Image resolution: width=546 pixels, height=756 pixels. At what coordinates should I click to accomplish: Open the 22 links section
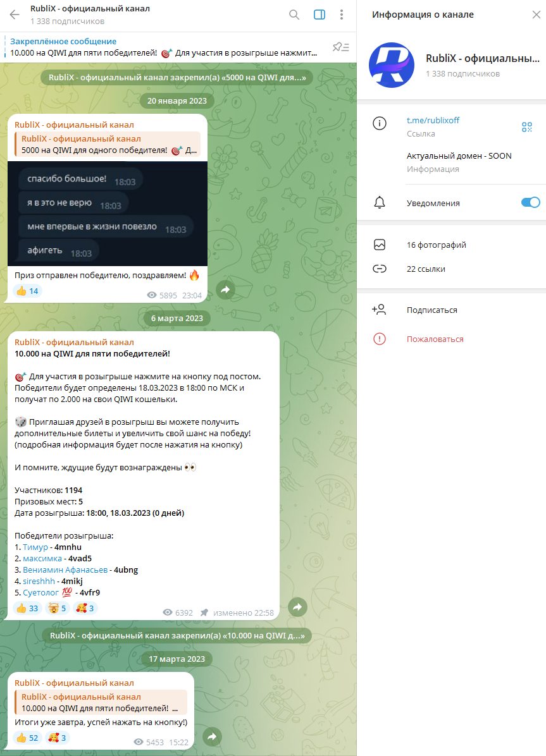click(451, 269)
